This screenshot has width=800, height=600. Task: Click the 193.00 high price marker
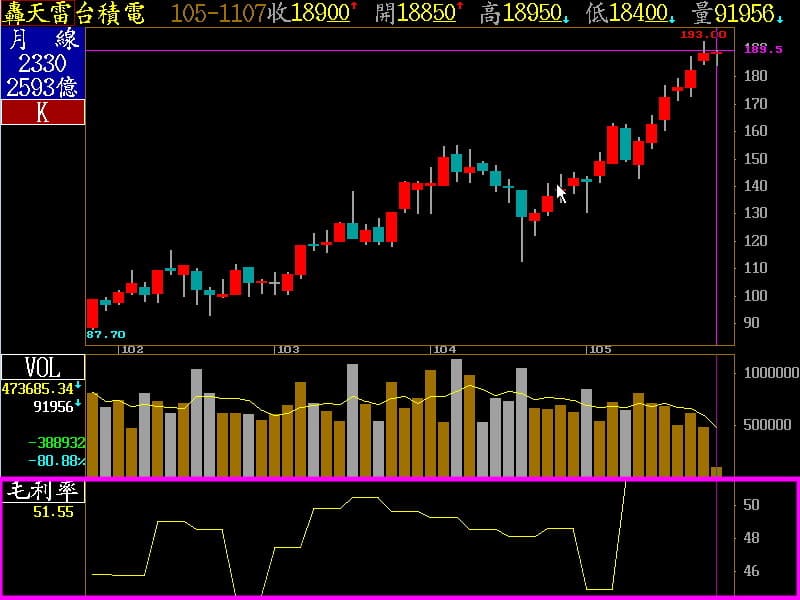point(703,34)
